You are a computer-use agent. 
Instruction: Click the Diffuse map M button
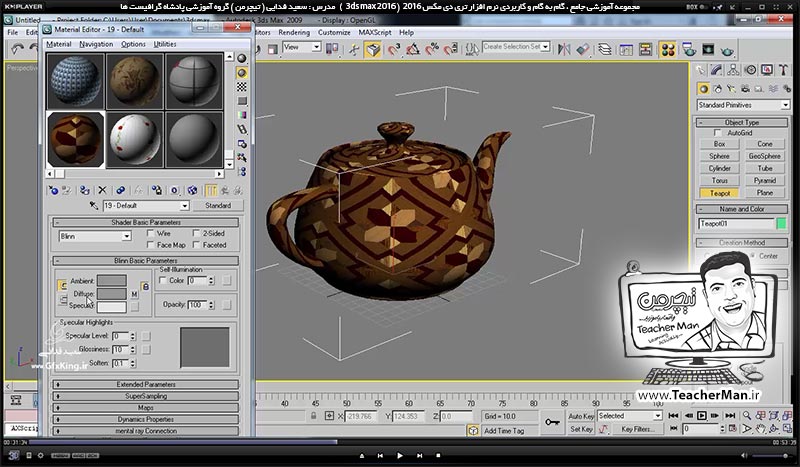134,294
